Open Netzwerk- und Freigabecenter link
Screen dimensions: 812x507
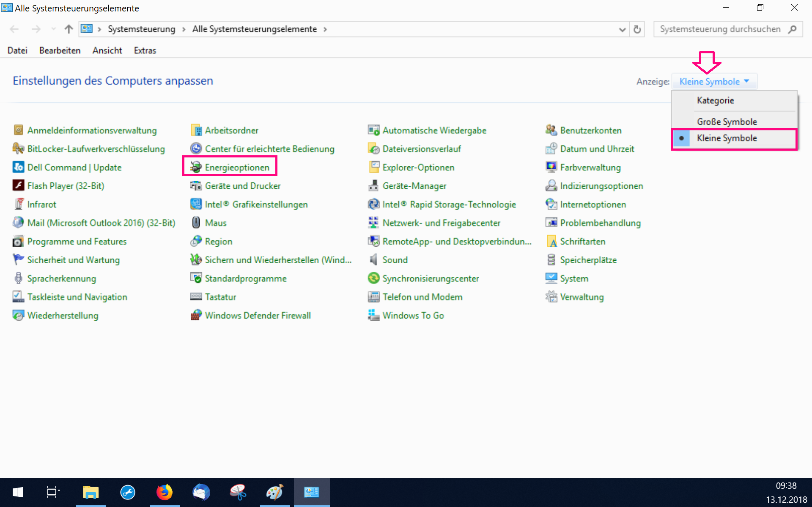click(x=441, y=223)
